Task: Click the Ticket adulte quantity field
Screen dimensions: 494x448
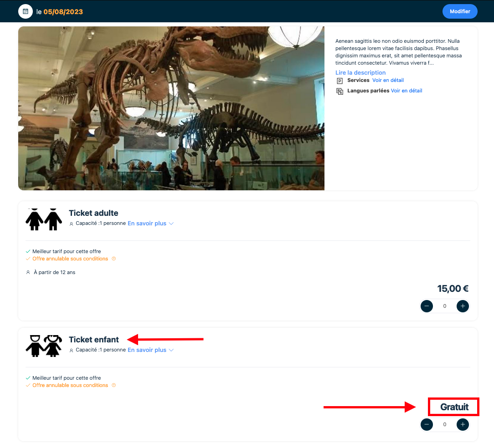Action: point(445,306)
